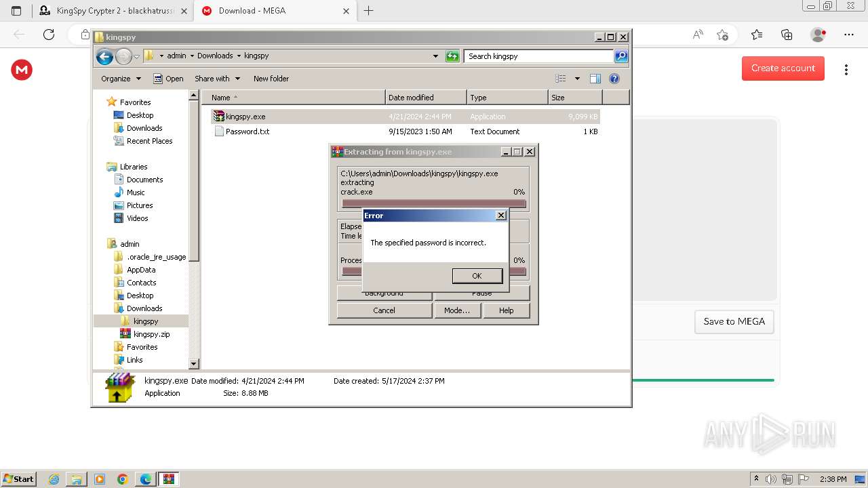Image resolution: width=868 pixels, height=488 pixels.
Task: Close the Download - MEGA tab
Action: pos(347,11)
